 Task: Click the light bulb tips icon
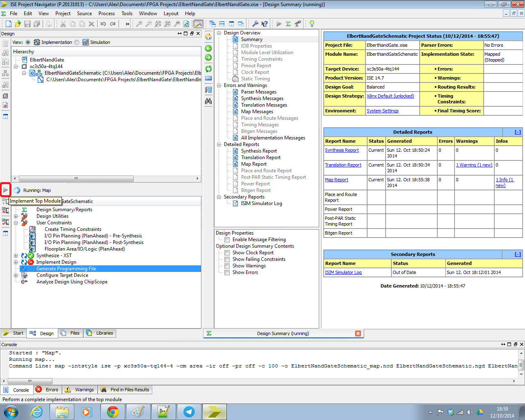[312, 24]
